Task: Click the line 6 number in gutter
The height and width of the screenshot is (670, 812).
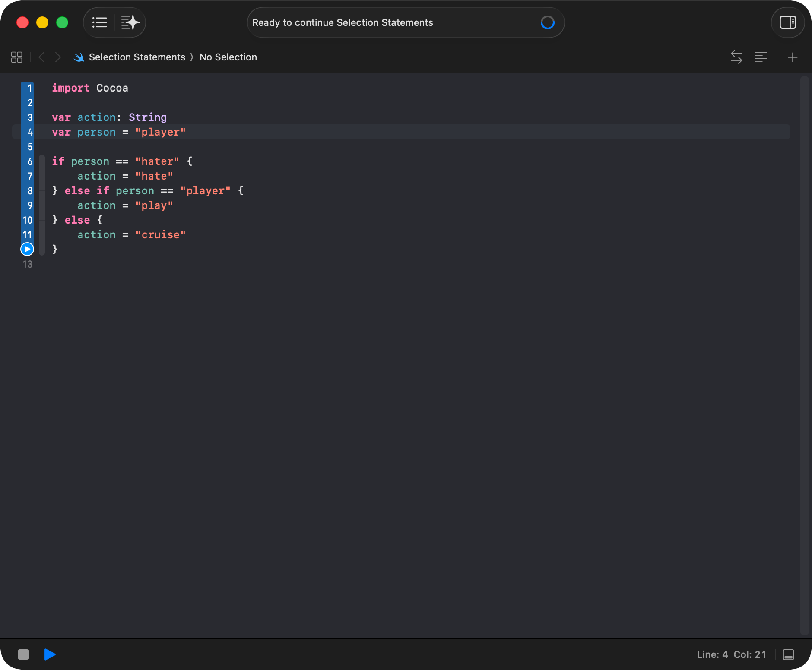Action: click(x=30, y=161)
